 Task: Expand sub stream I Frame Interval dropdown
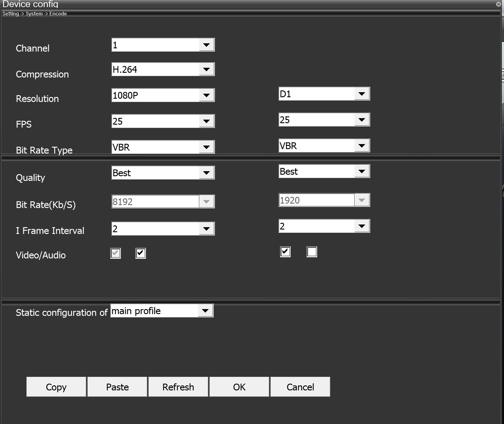tap(362, 226)
